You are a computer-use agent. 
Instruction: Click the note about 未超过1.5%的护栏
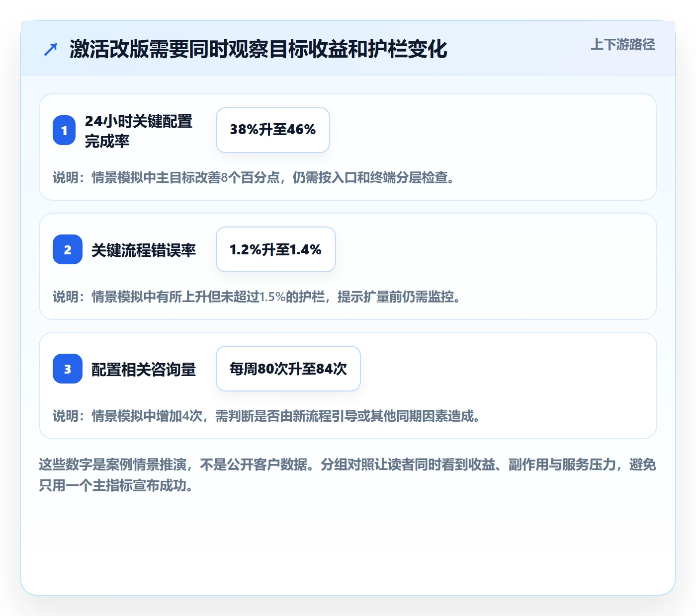pyautogui.click(x=257, y=297)
